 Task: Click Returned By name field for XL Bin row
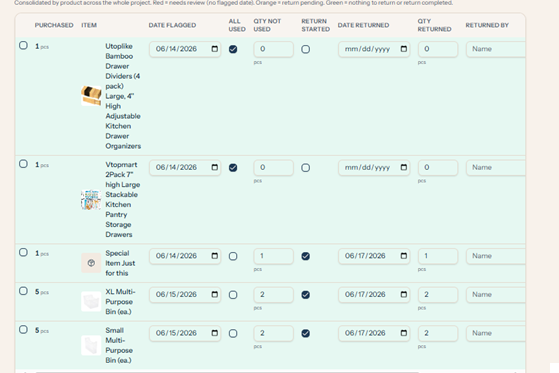[x=496, y=294]
